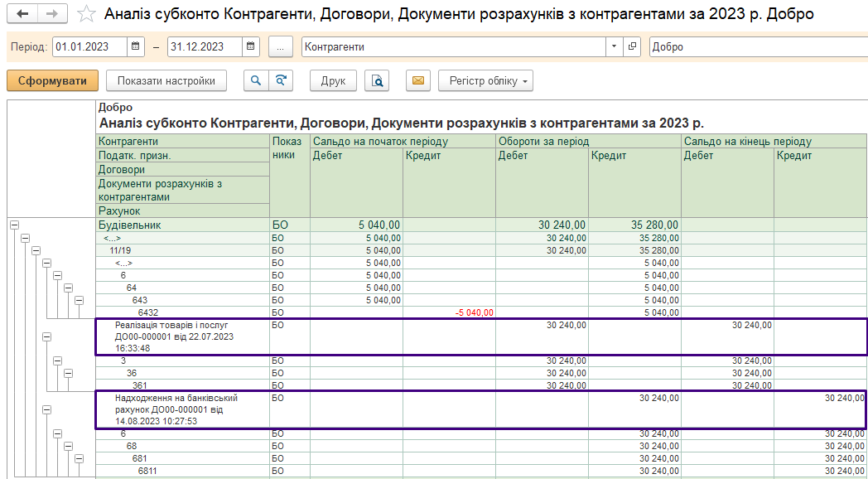
Task: Click the Добро organization field
Action: pyautogui.click(x=759, y=47)
